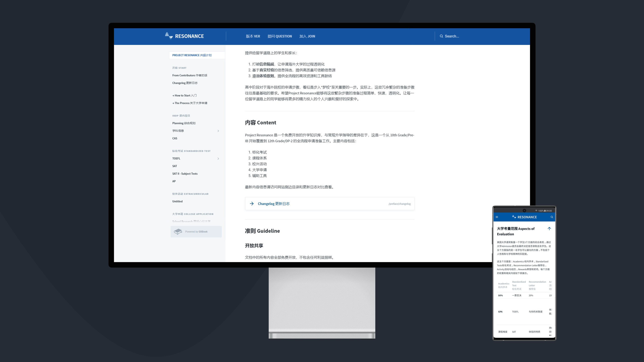This screenshot has width=644, height=362.
Task: Click the search magnifier icon in desktop header
Action: [441, 36]
